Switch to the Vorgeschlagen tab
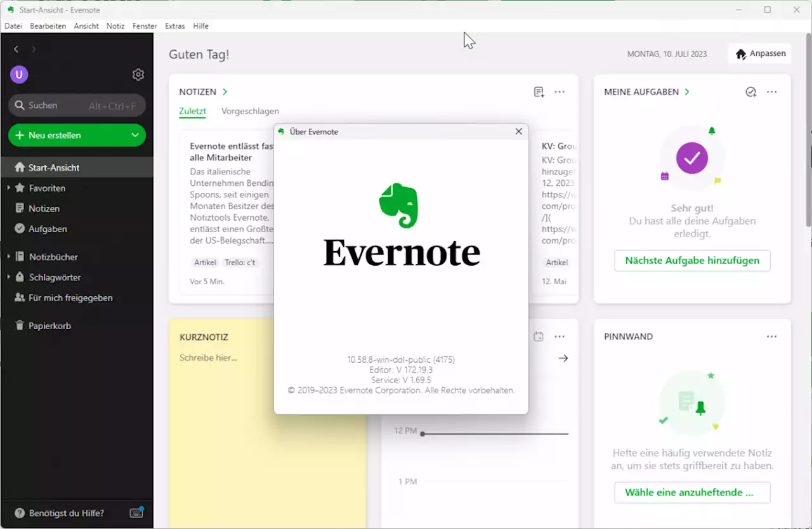The width and height of the screenshot is (812, 529). (250, 111)
